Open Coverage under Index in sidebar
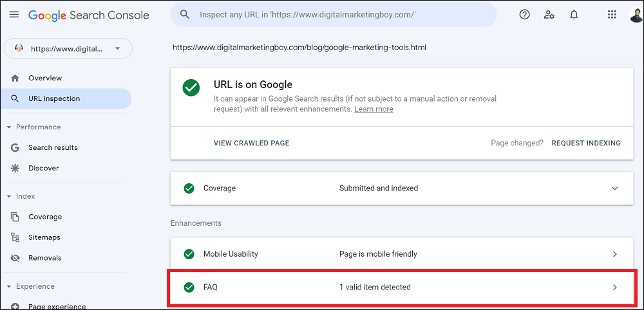644x310 pixels. pyautogui.click(x=45, y=217)
